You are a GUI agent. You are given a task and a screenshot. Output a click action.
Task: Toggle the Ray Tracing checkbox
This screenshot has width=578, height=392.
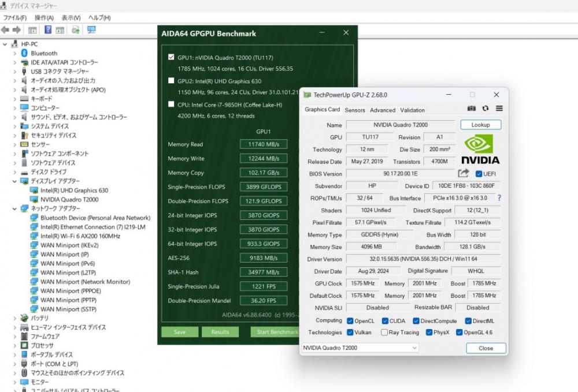pos(384,333)
